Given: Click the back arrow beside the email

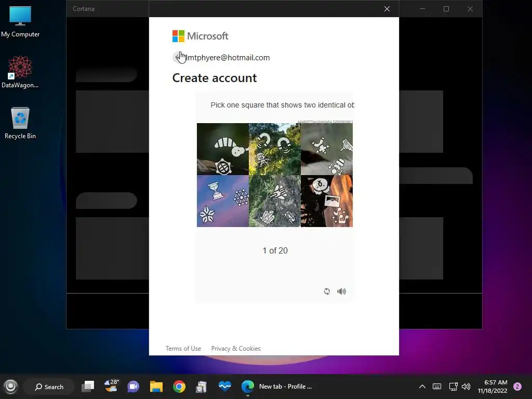Looking at the screenshot, I should (x=178, y=57).
